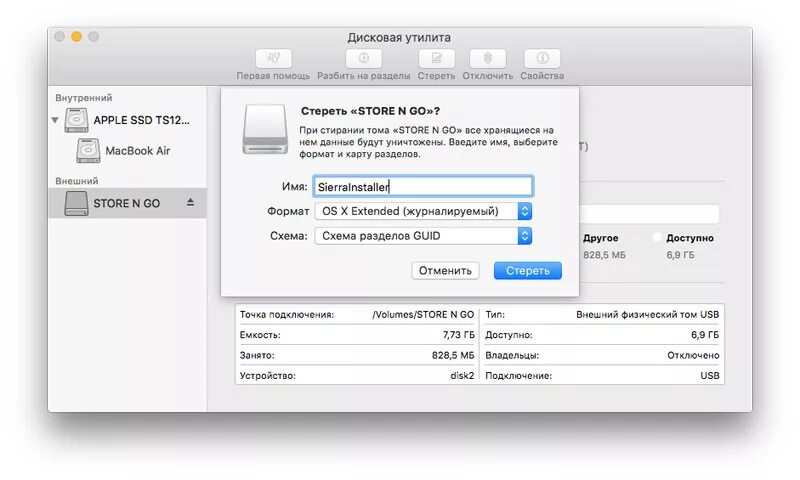Click the STORE N GO disk icon in sidebar
The width and height of the screenshot is (800, 480).
pos(77,203)
